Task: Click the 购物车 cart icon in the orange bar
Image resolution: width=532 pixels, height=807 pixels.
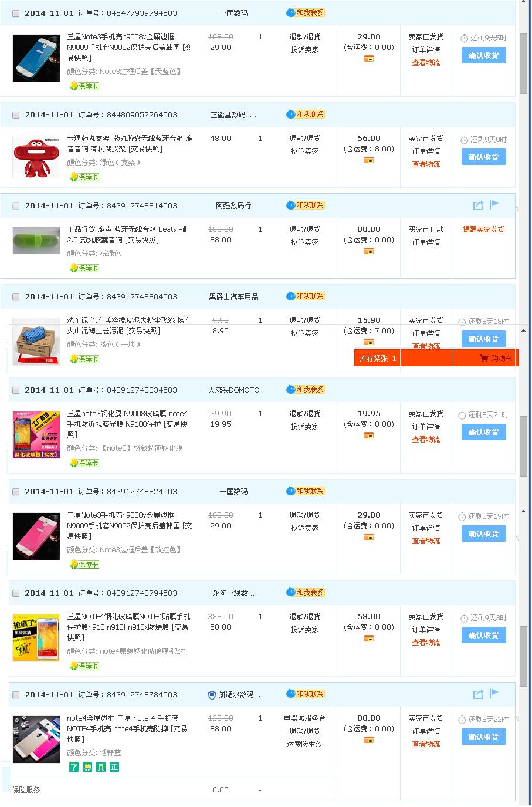Action: coord(496,359)
